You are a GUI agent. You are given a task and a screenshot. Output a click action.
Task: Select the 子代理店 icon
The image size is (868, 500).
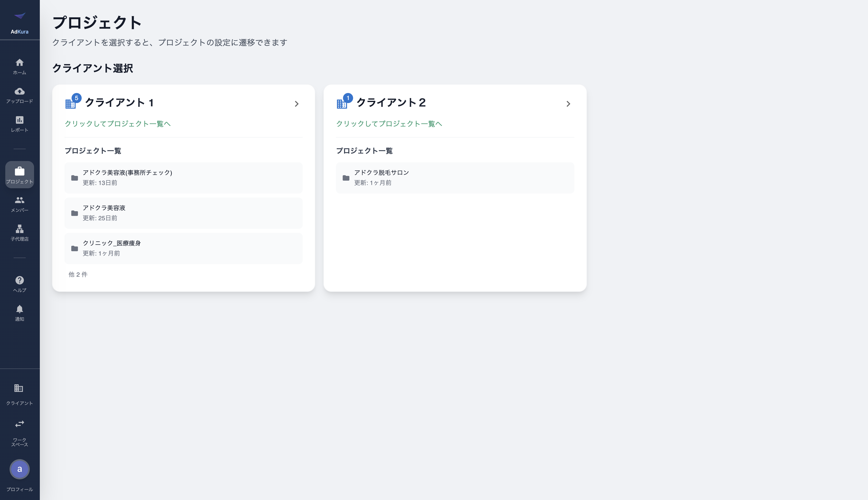coord(20,231)
